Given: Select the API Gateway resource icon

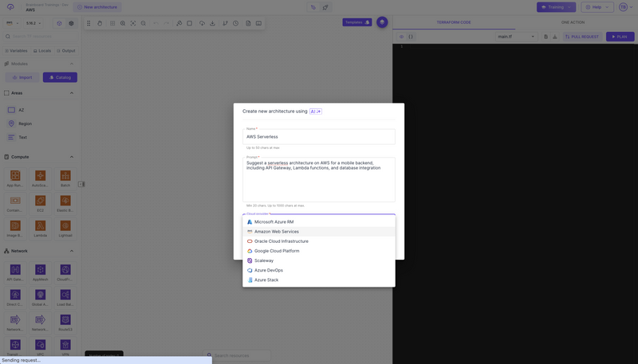Looking at the screenshot, I should coord(15,269).
